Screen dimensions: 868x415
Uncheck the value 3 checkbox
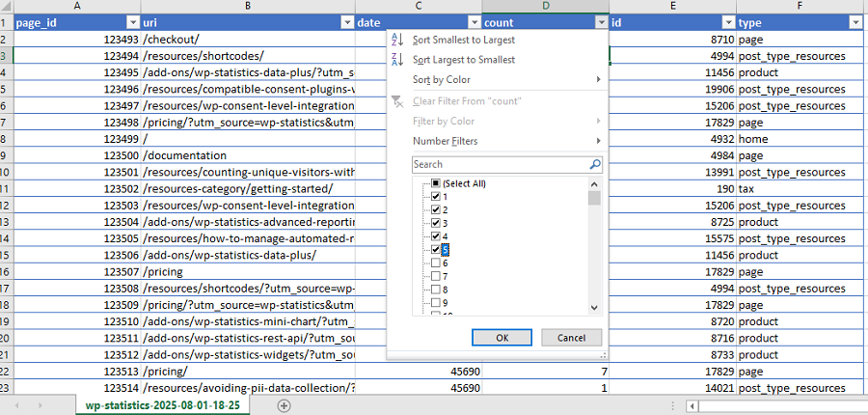436,223
